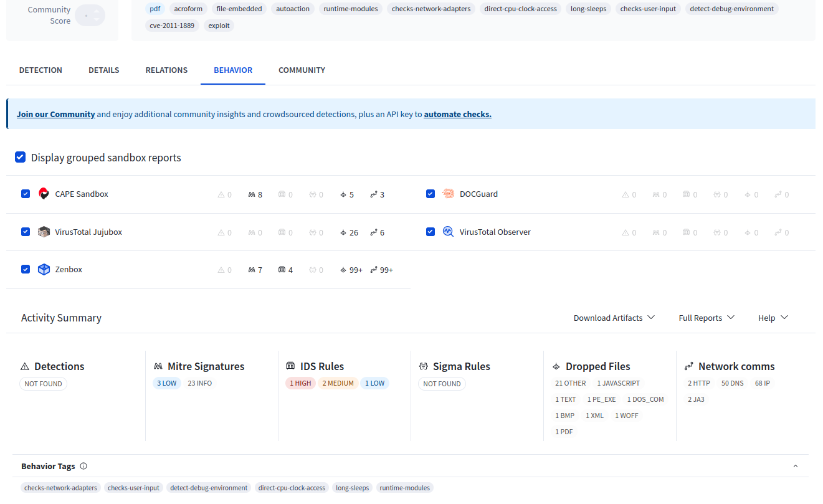
Task: Toggle the CAPE Sandbox checkbox
Action: pyautogui.click(x=26, y=194)
